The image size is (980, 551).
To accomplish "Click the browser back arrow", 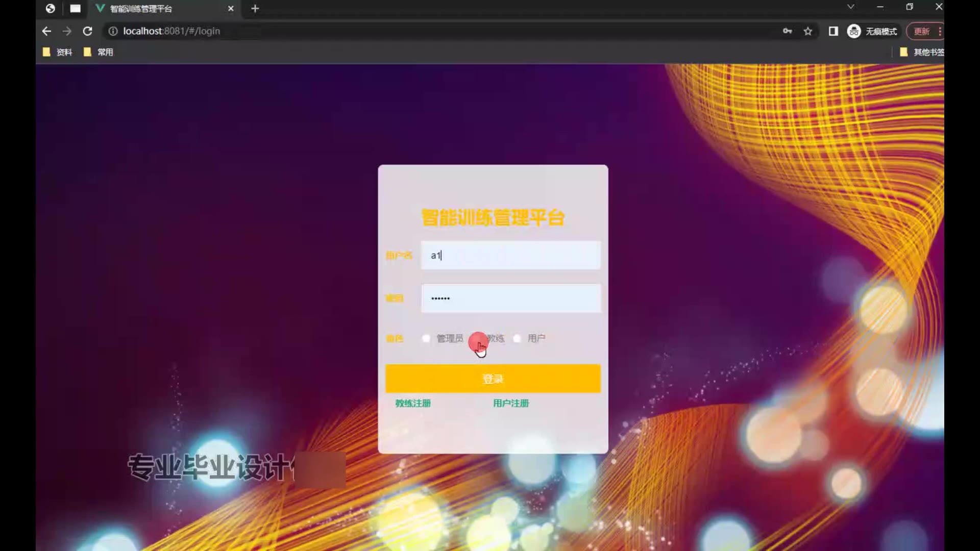I will 46,31.
